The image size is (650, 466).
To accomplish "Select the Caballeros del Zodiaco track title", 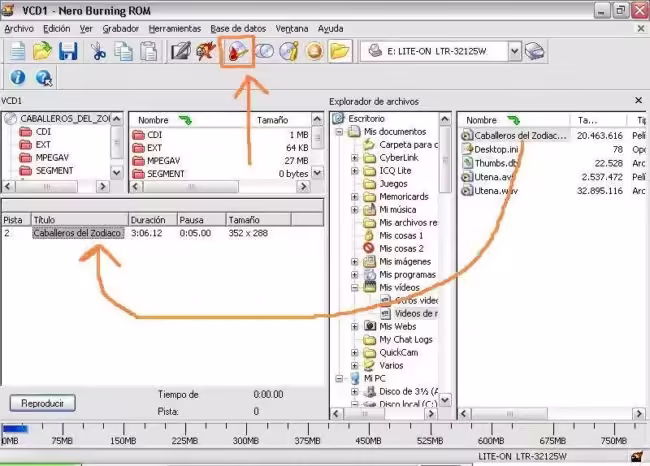I will [x=78, y=233].
